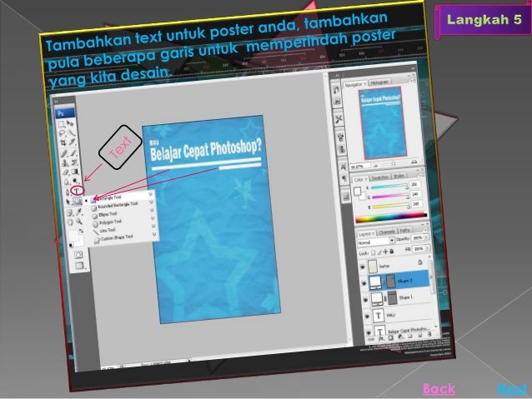Click the R channel color slider
532x399 pixels.
click(x=389, y=186)
